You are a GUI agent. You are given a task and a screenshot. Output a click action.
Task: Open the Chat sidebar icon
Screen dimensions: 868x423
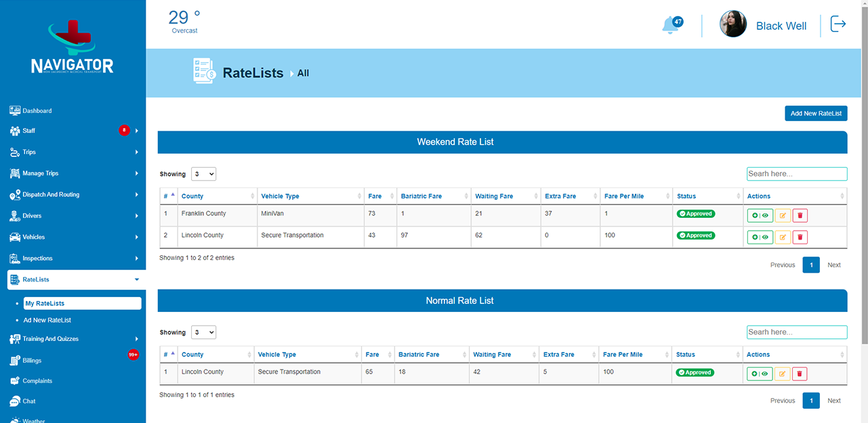pos(15,401)
